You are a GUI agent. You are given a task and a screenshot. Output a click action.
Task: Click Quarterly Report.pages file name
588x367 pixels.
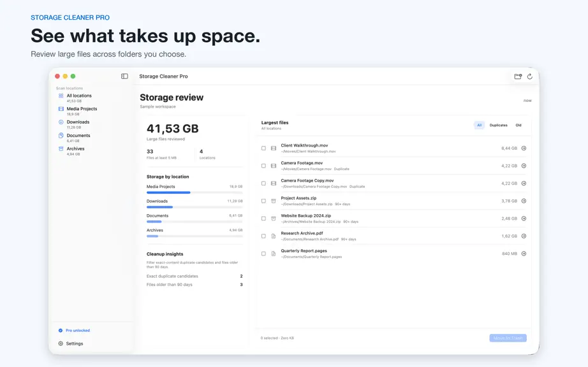(304, 251)
